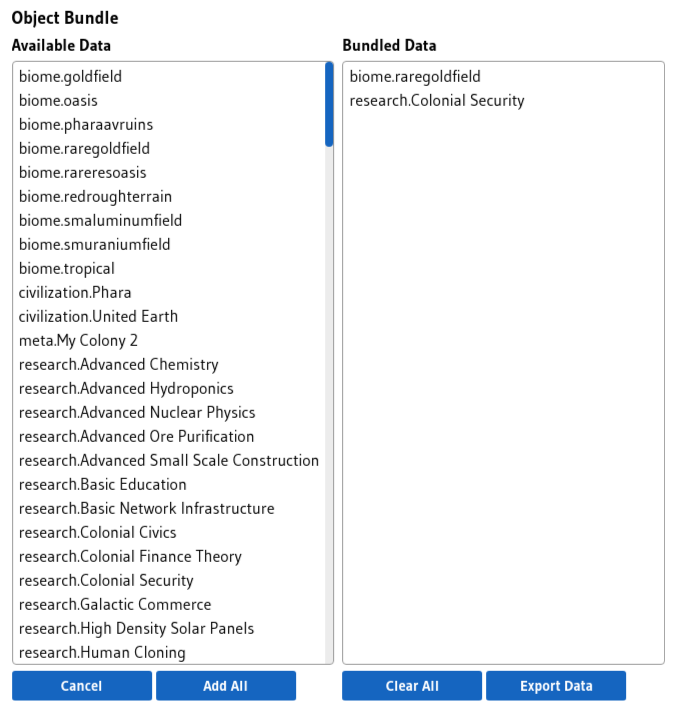
Task: Select biome.oasis list entry
Action: click(169, 101)
